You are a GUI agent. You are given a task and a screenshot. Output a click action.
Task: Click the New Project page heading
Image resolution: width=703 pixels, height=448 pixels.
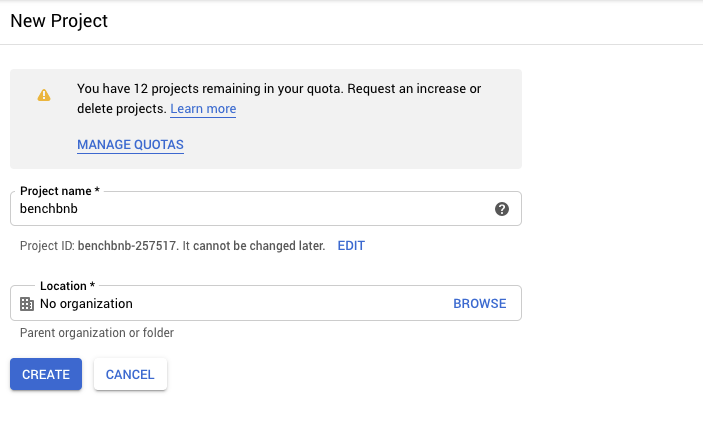click(x=59, y=21)
